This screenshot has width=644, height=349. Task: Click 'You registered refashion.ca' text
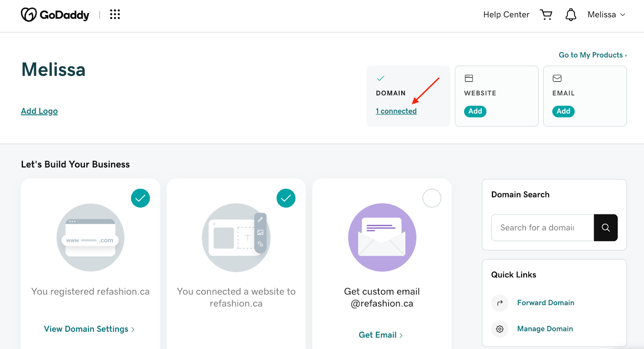(x=91, y=292)
